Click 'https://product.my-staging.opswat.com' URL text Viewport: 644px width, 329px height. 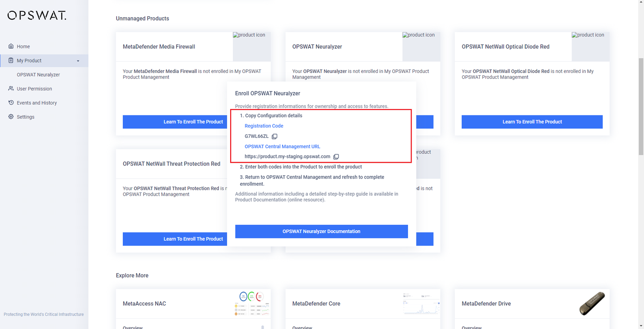(x=287, y=156)
